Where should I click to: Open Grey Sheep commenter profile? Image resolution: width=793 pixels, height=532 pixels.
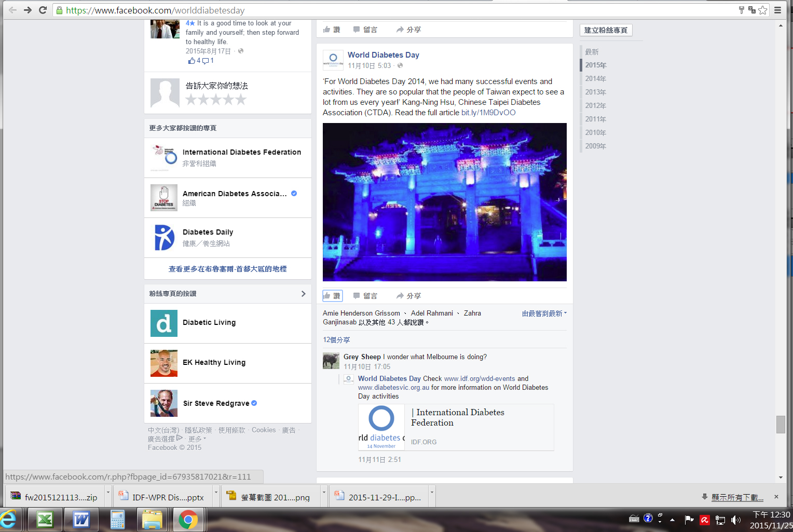tap(362, 357)
